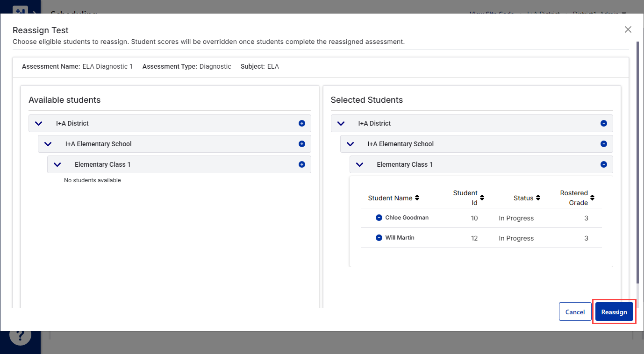Remove I+A Elementary School from selected
Image resolution: width=644 pixels, height=354 pixels.
pos(603,144)
